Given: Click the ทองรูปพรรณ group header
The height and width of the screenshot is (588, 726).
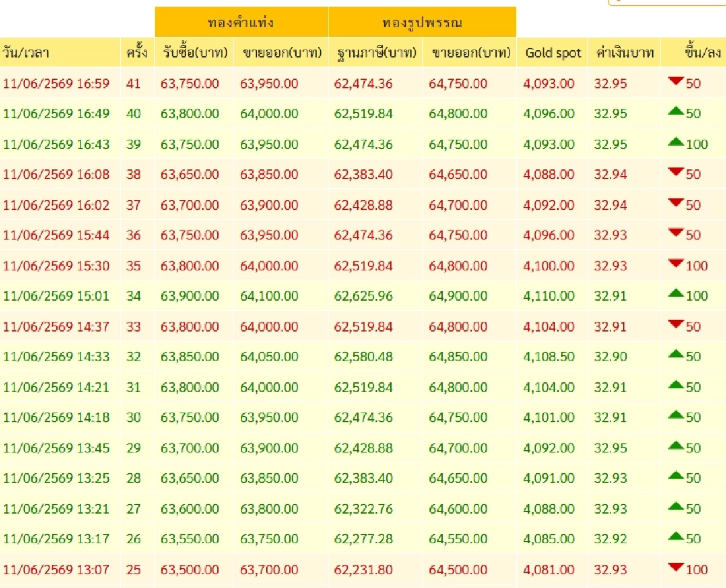Looking at the screenshot, I should tap(422, 22).
